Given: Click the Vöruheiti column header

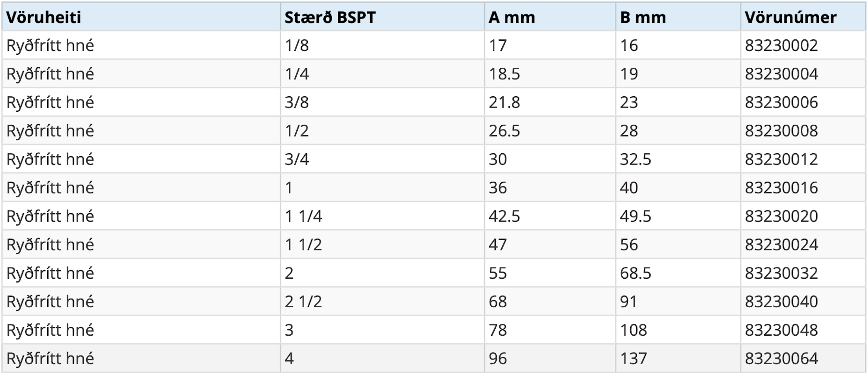Looking at the screenshot, I should pos(44,17).
